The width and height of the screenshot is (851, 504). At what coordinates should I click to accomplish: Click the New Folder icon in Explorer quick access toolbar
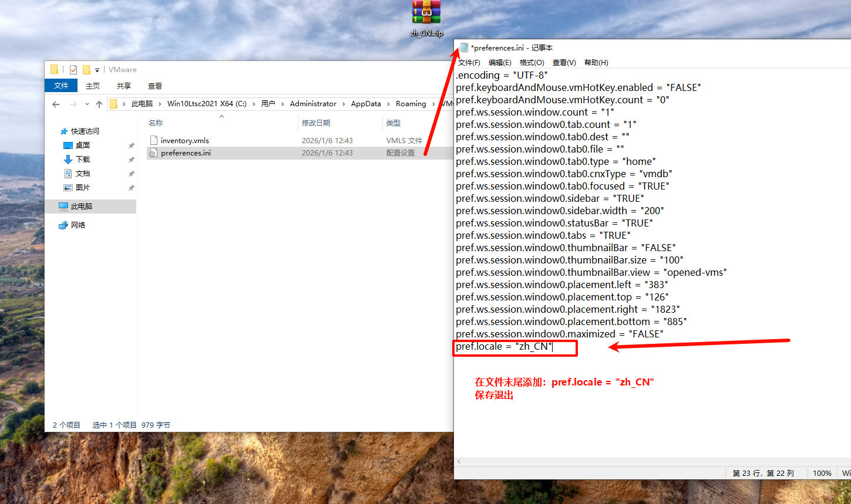coord(86,70)
